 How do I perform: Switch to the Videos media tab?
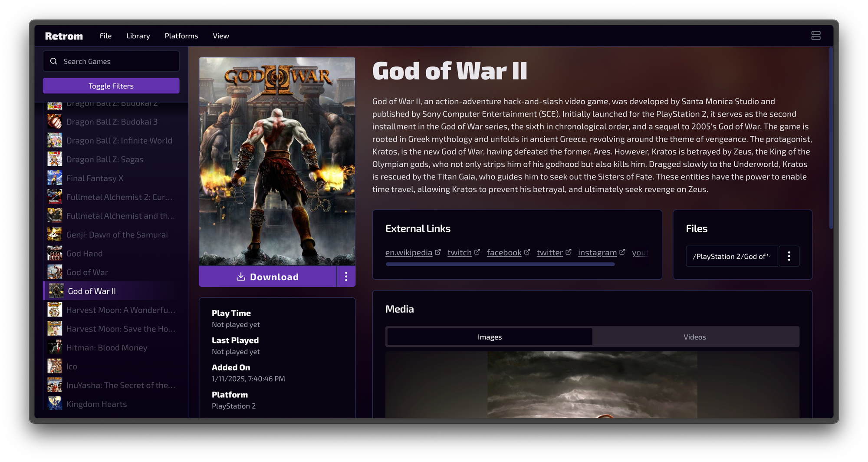click(695, 337)
